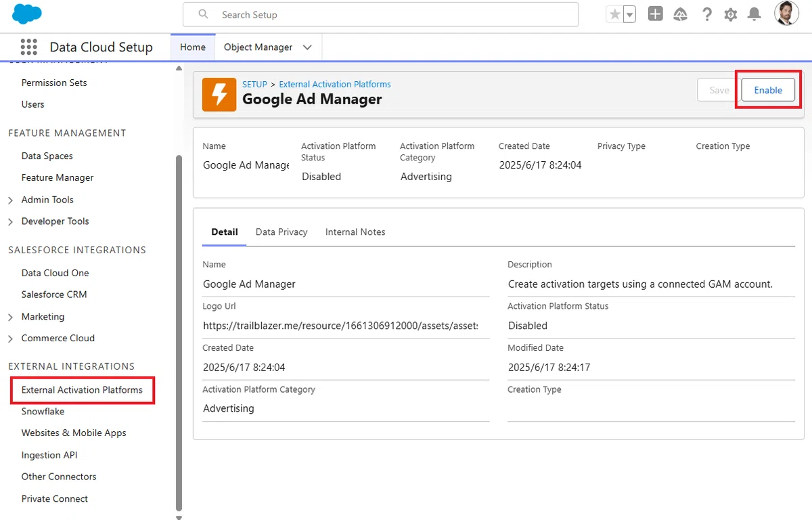Open the Setup gear icon
This screenshot has width=812, height=520.
tap(731, 14)
